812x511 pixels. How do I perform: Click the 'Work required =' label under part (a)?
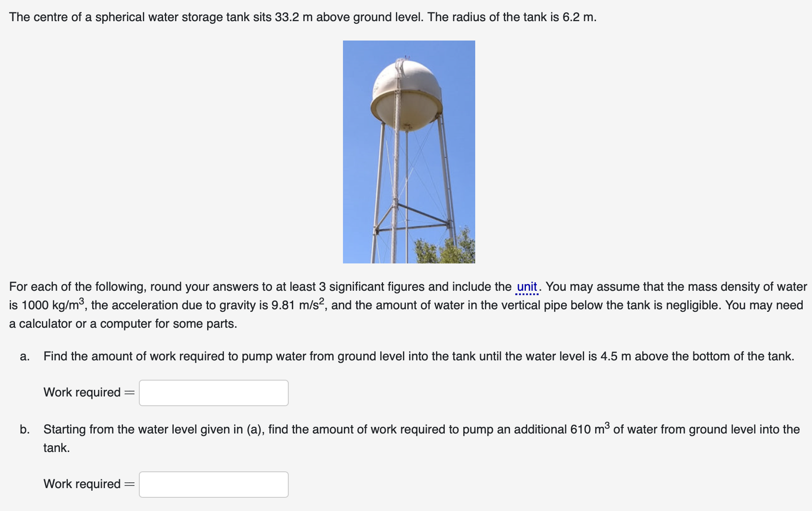[x=87, y=392]
